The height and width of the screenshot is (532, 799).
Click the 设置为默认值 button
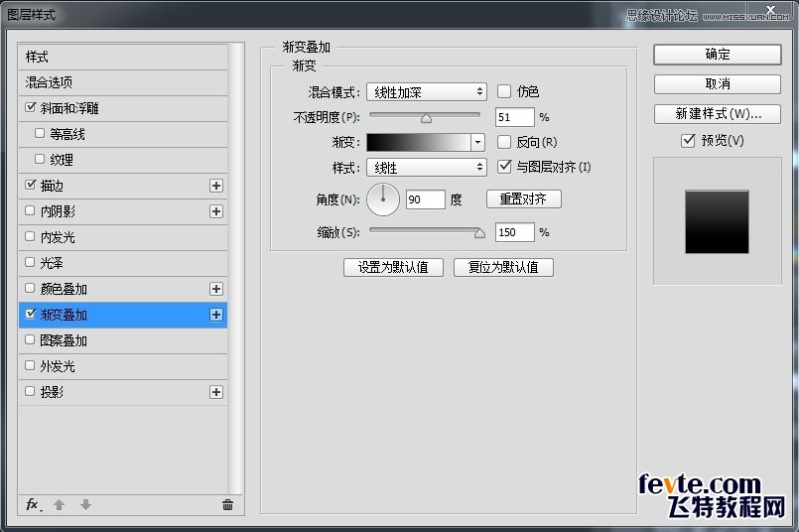point(393,267)
